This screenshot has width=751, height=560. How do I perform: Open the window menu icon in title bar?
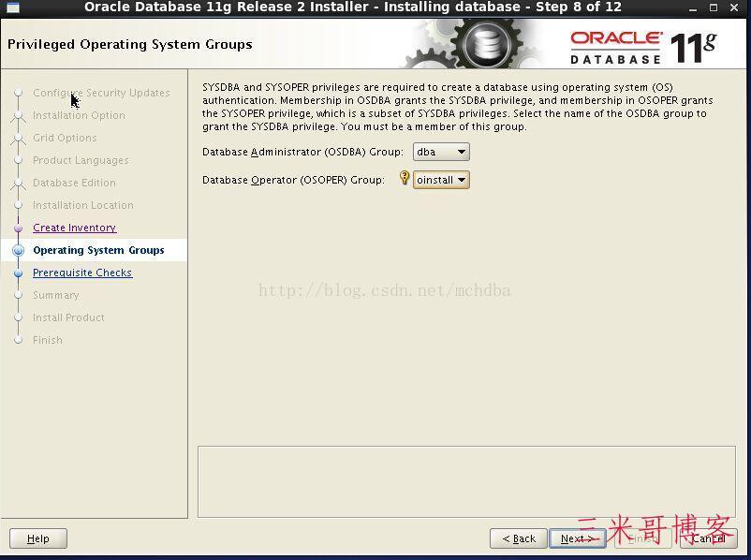tap(13, 7)
